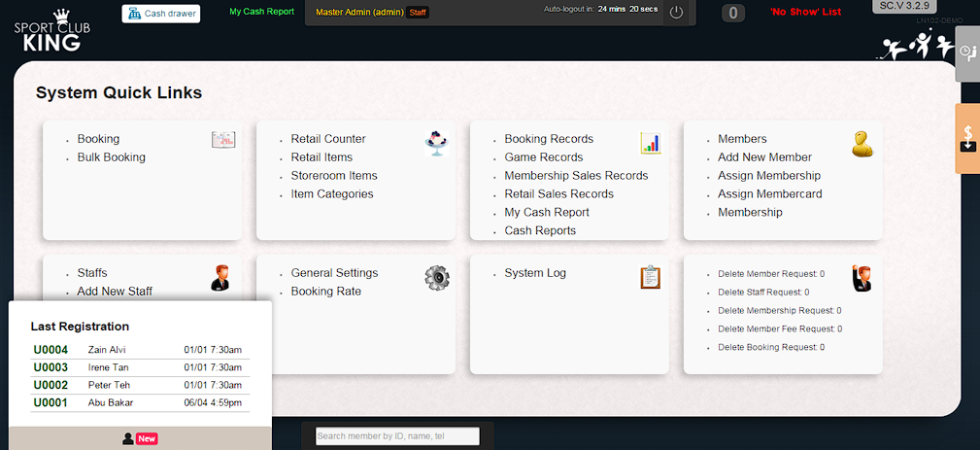980x450 pixels.
Task: Click the New member registration button
Action: (x=140, y=438)
